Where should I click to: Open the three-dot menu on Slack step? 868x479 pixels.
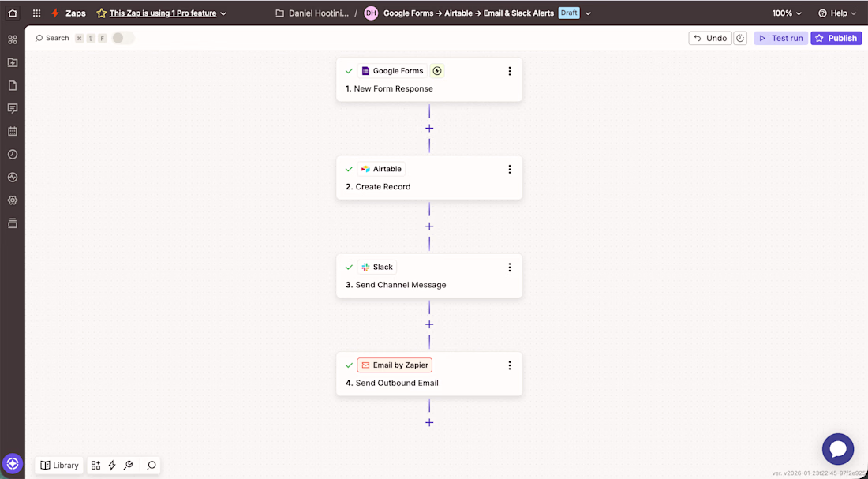[x=510, y=268]
